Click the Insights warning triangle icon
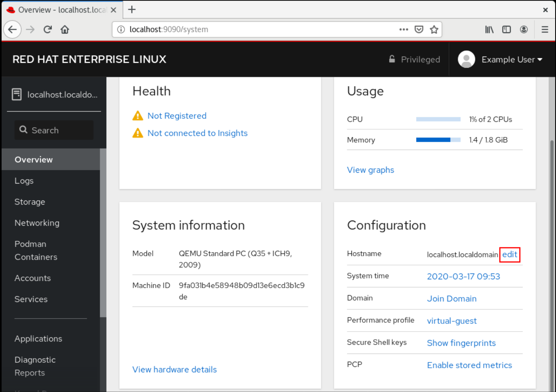This screenshot has height=392, width=556. click(x=138, y=133)
